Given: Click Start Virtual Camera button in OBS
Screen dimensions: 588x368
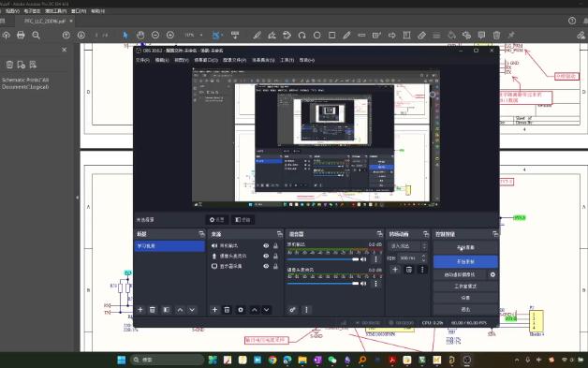Looking at the screenshot, I should pyautogui.click(x=460, y=274).
